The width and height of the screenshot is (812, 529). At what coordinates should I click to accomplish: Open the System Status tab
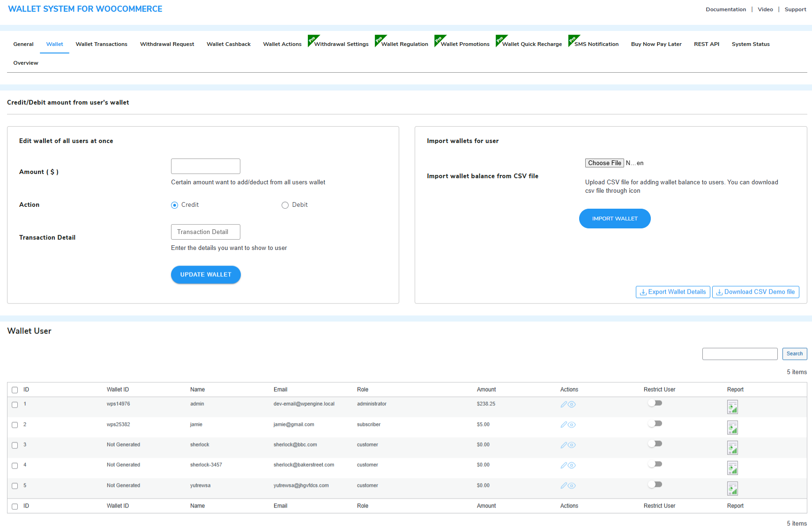coord(751,44)
